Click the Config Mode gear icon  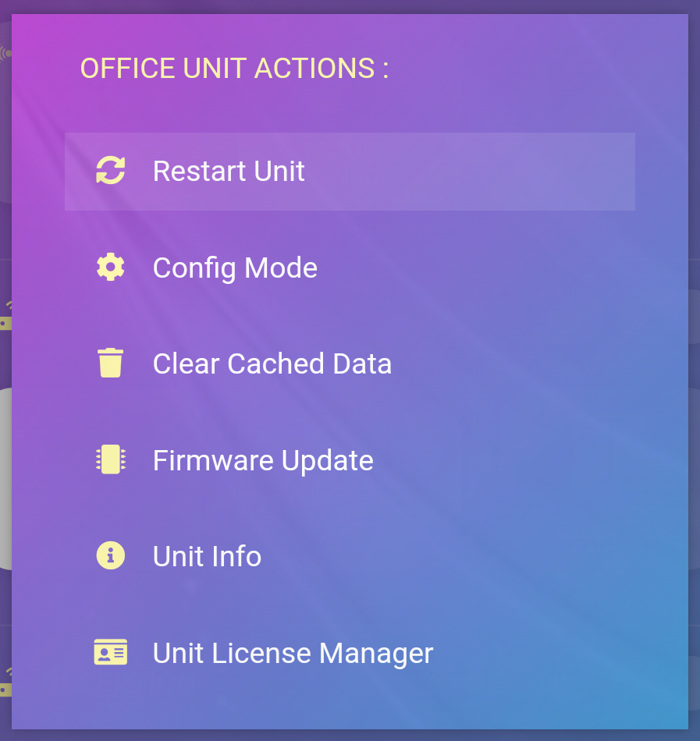[110, 268]
